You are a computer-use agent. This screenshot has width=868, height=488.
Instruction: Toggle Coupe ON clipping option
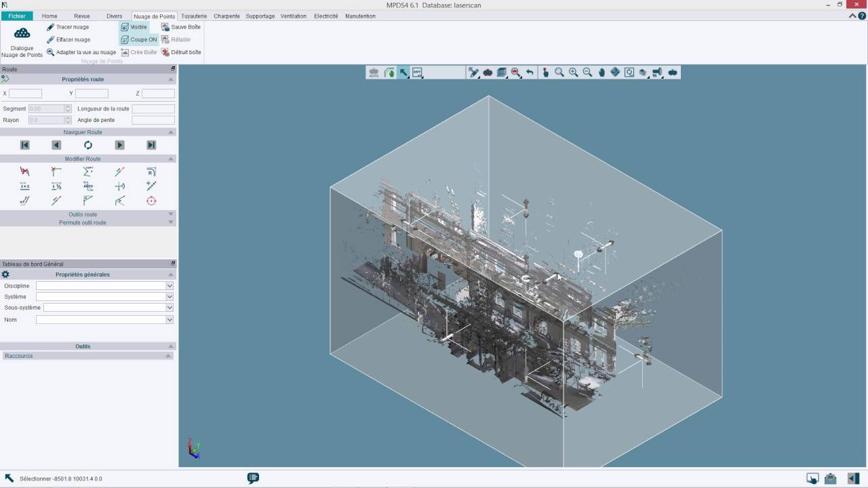(x=138, y=39)
